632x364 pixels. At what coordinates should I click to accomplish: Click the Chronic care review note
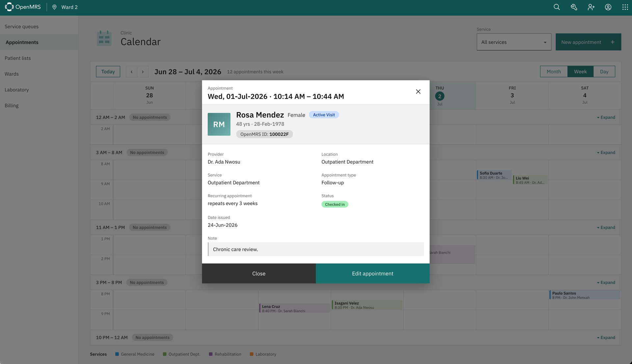(316, 249)
